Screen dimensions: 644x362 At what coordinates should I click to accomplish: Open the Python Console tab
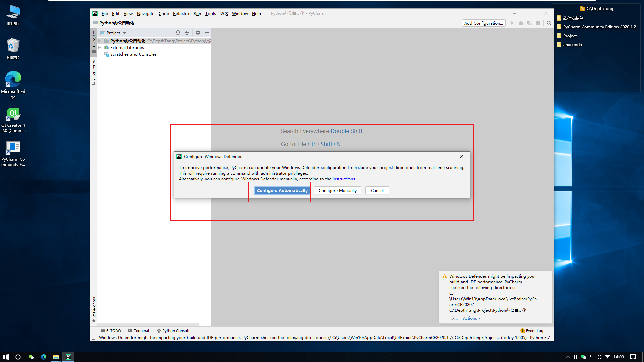173,330
